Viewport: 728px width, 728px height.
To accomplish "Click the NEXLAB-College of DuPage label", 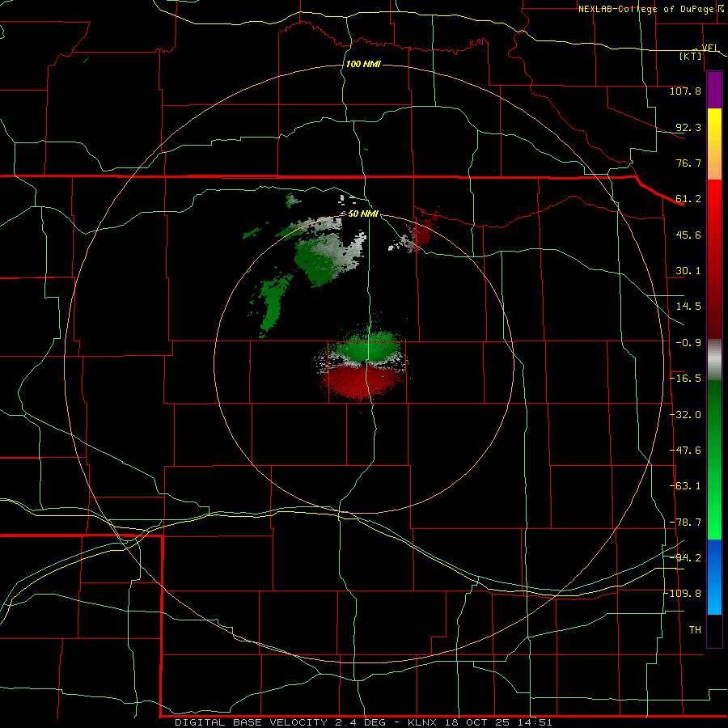I will click(645, 9).
